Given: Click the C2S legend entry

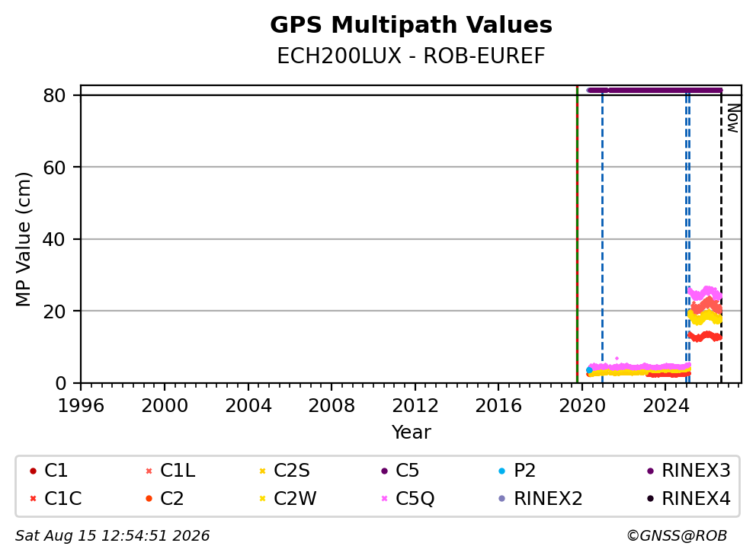Looking at the screenshot, I should pyautogui.click(x=285, y=471).
